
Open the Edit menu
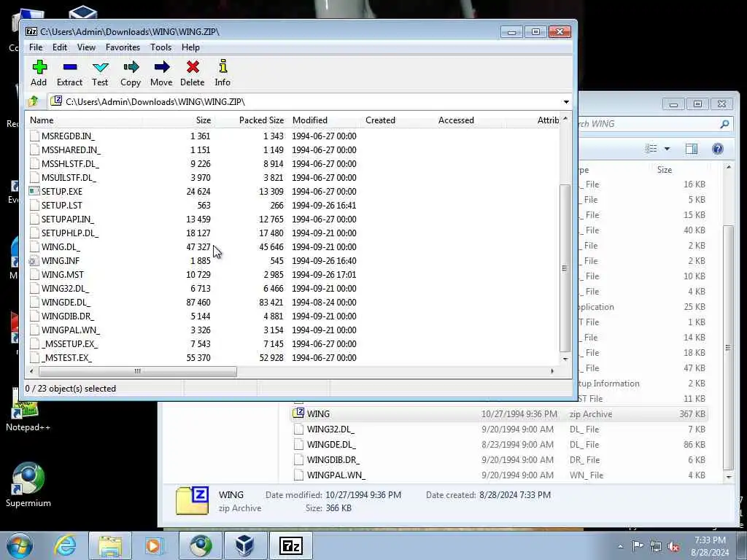[60, 47]
